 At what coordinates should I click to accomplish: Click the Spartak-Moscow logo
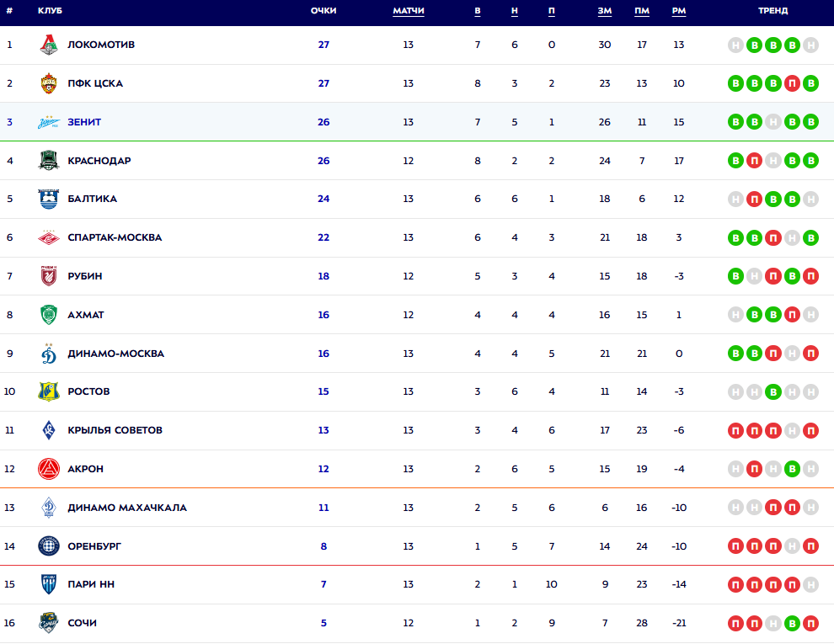(49, 237)
